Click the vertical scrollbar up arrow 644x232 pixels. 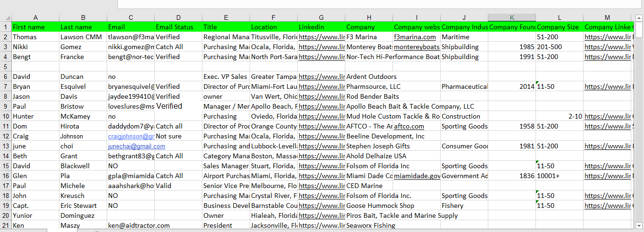click(x=639, y=18)
